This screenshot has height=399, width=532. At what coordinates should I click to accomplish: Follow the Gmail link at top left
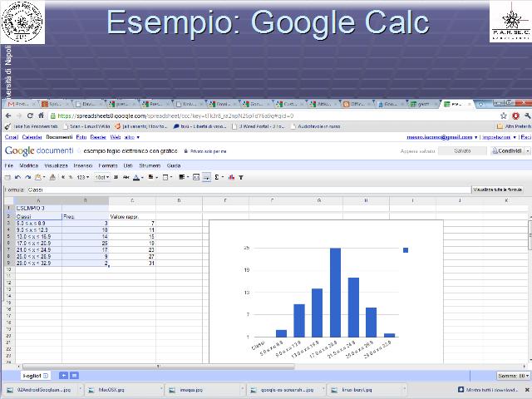[x=12, y=137]
